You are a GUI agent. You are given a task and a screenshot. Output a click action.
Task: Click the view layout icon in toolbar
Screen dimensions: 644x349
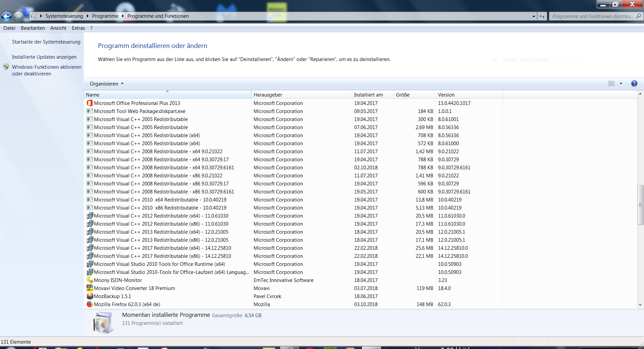coord(611,83)
